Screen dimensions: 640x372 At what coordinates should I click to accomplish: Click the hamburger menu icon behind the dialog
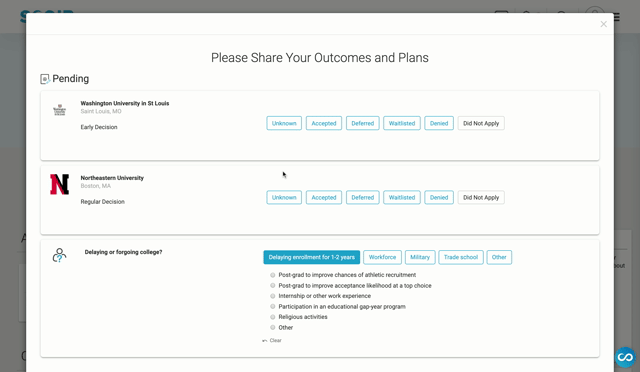click(617, 17)
